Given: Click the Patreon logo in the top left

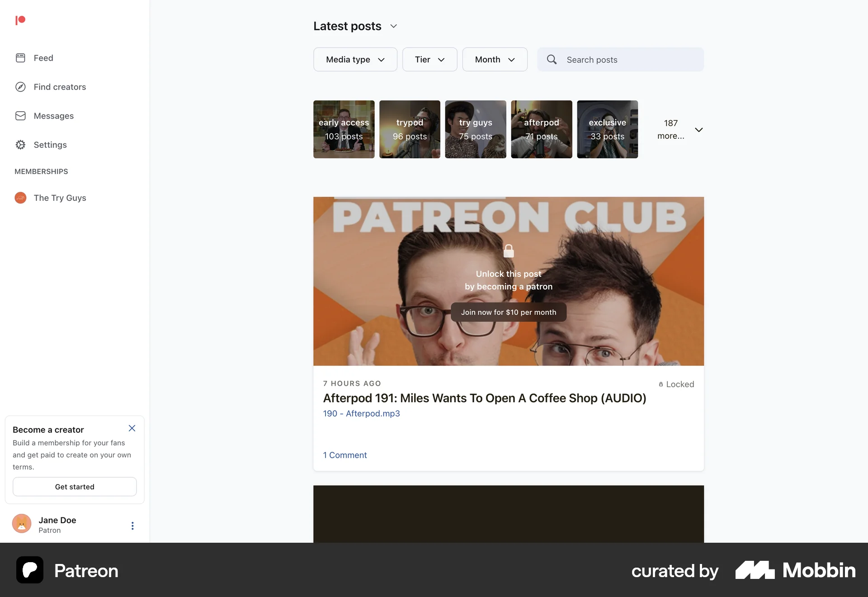Looking at the screenshot, I should [x=20, y=20].
